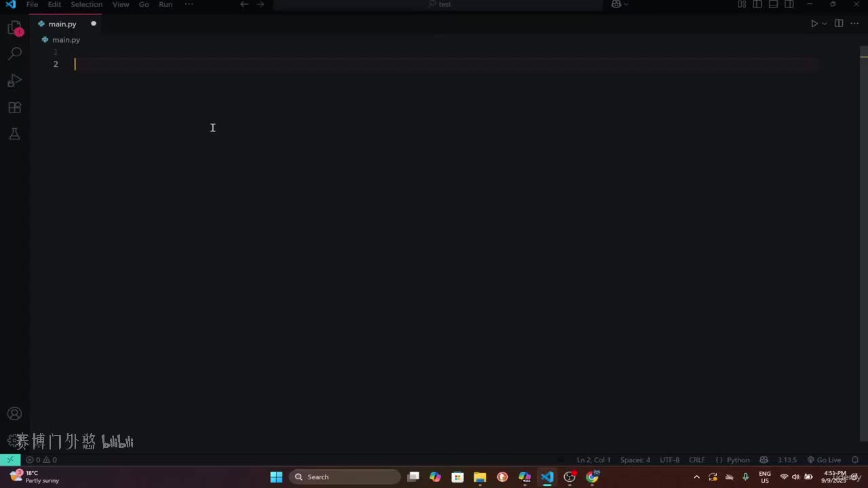Image resolution: width=868 pixels, height=488 pixels.
Task: Open File Explorer from the taskbar
Action: (480, 477)
